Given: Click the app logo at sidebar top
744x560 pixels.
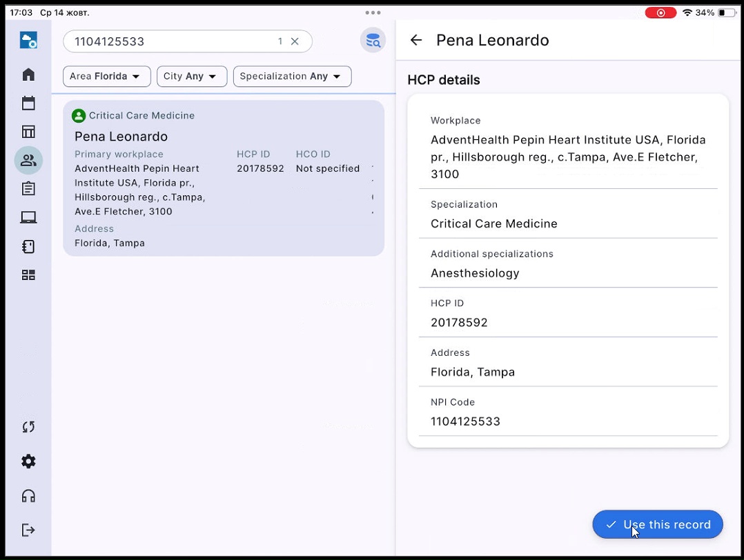Looking at the screenshot, I should [28, 40].
